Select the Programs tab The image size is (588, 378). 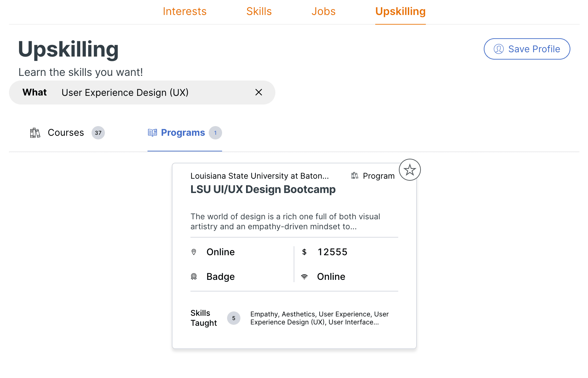[x=185, y=133]
